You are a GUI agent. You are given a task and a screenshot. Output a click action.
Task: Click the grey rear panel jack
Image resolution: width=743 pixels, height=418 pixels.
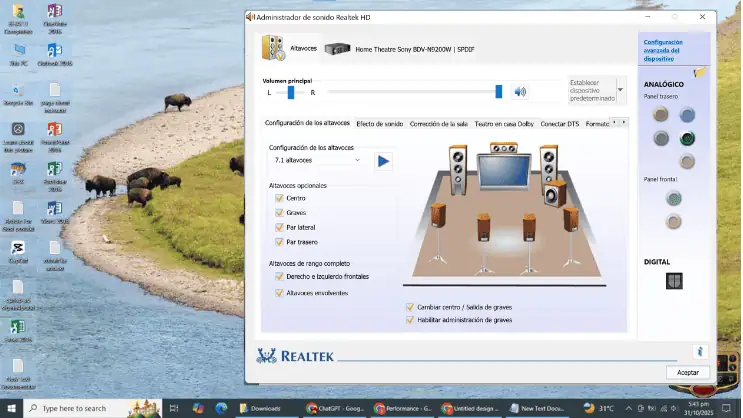point(661,138)
